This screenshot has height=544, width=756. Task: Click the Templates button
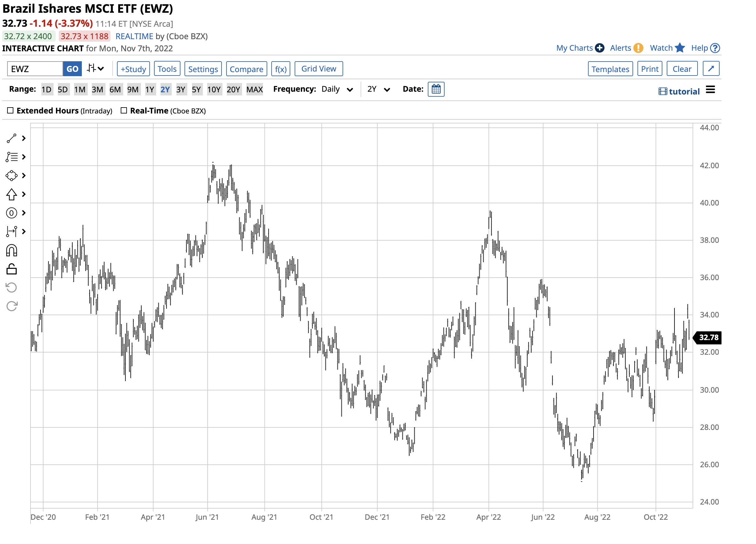(610, 69)
